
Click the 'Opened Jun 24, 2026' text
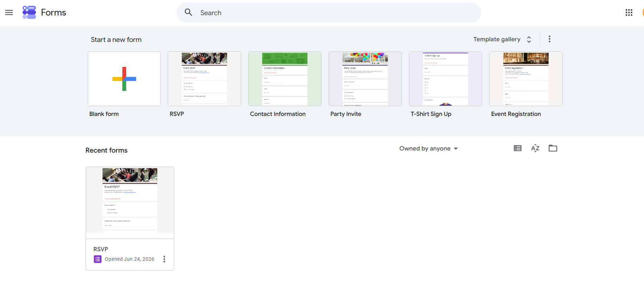(129, 259)
